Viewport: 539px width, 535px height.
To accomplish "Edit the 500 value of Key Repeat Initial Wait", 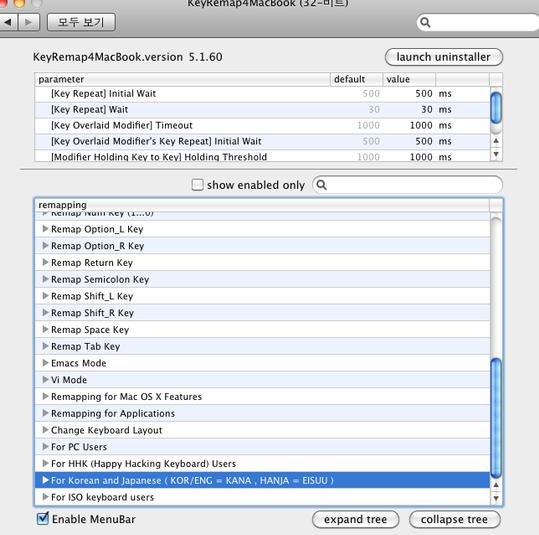I will (424, 94).
